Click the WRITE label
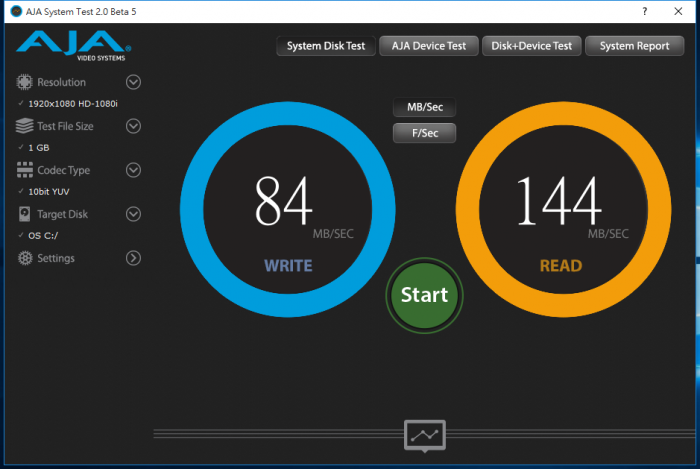 (288, 266)
